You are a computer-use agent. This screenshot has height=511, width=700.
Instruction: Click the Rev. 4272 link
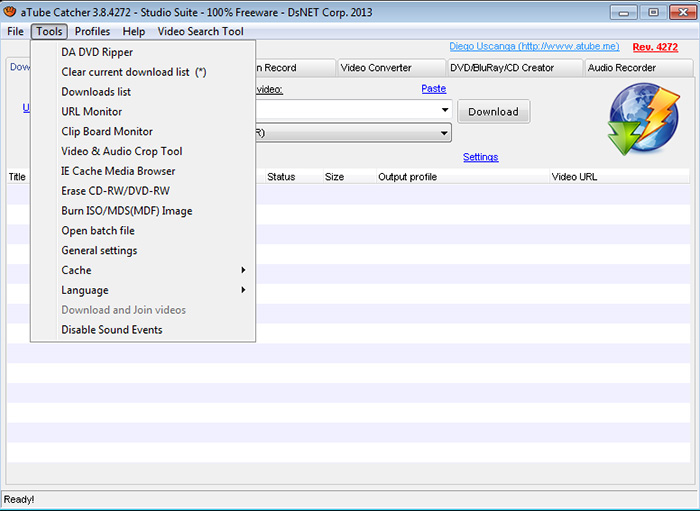point(655,47)
